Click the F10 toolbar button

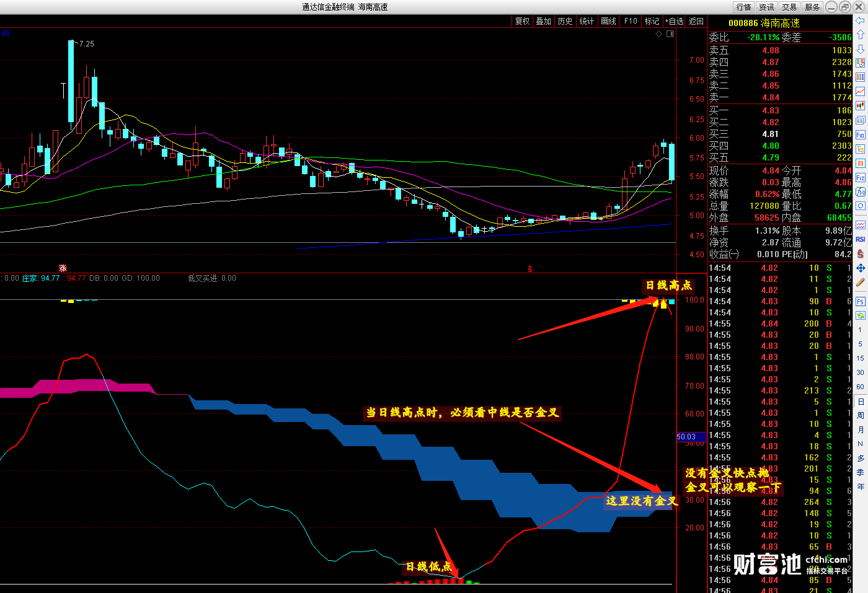click(631, 21)
